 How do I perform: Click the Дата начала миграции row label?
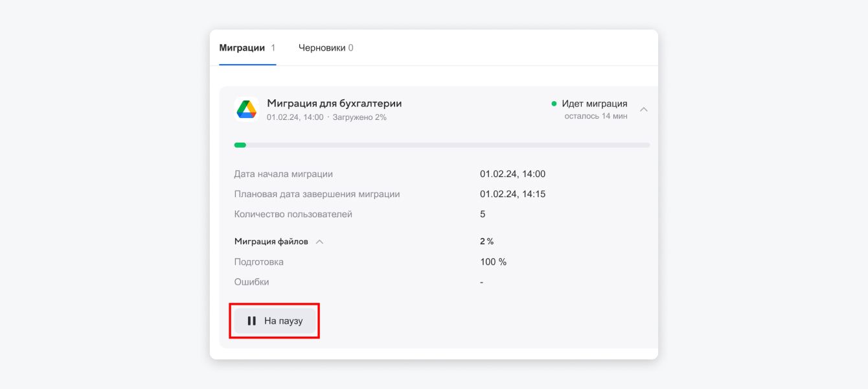(x=283, y=174)
